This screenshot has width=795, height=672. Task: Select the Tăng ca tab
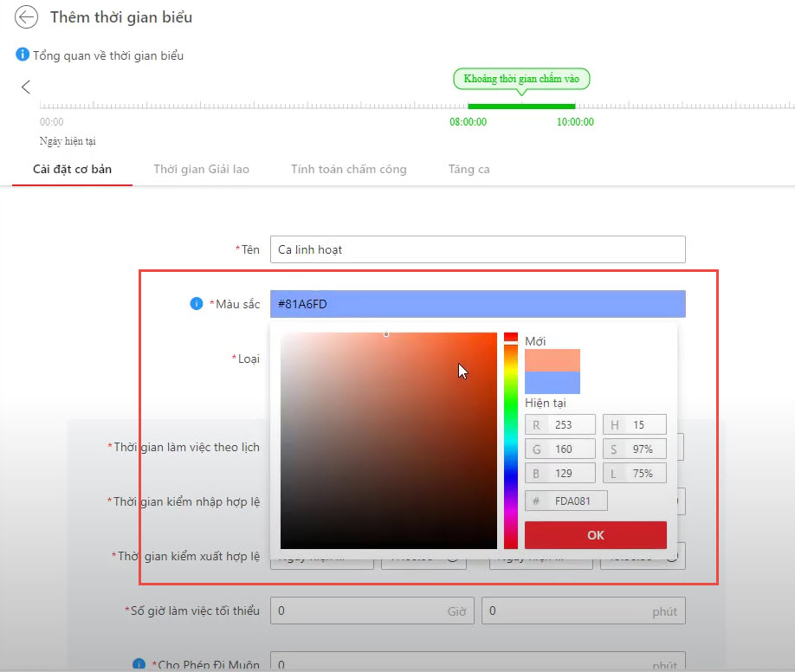pyautogui.click(x=469, y=169)
